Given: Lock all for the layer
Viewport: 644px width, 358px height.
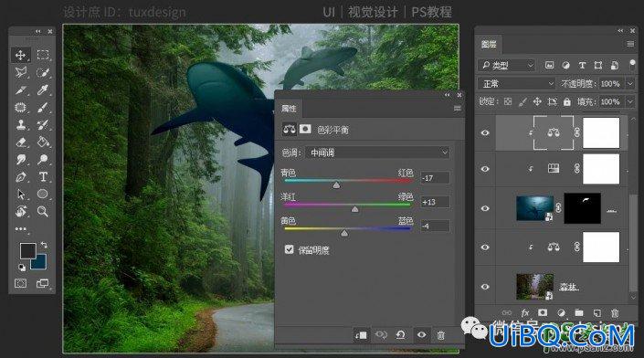Looking at the screenshot, I should [x=566, y=101].
